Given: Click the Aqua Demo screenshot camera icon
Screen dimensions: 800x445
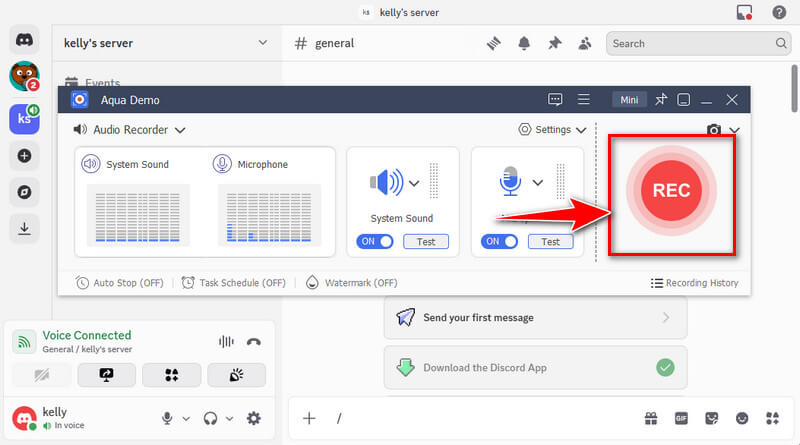Looking at the screenshot, I should point(714,130).
